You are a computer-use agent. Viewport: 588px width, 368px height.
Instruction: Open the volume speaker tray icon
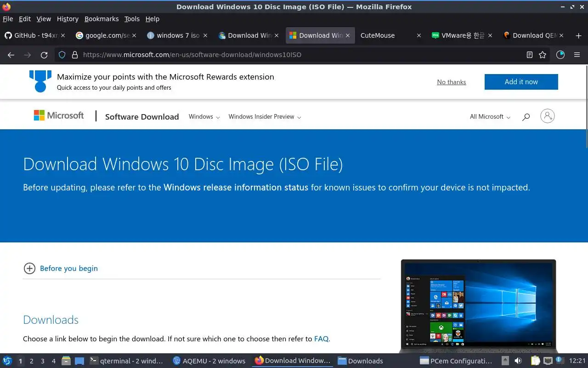point(518,361)
